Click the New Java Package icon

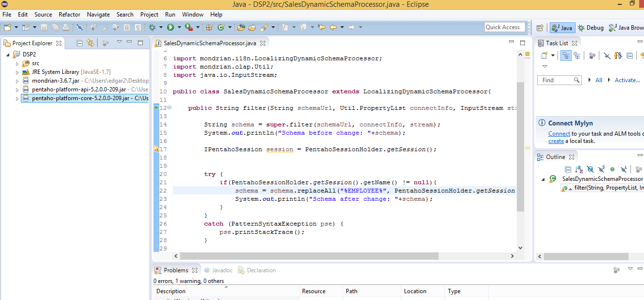click(x=209, y=27)
